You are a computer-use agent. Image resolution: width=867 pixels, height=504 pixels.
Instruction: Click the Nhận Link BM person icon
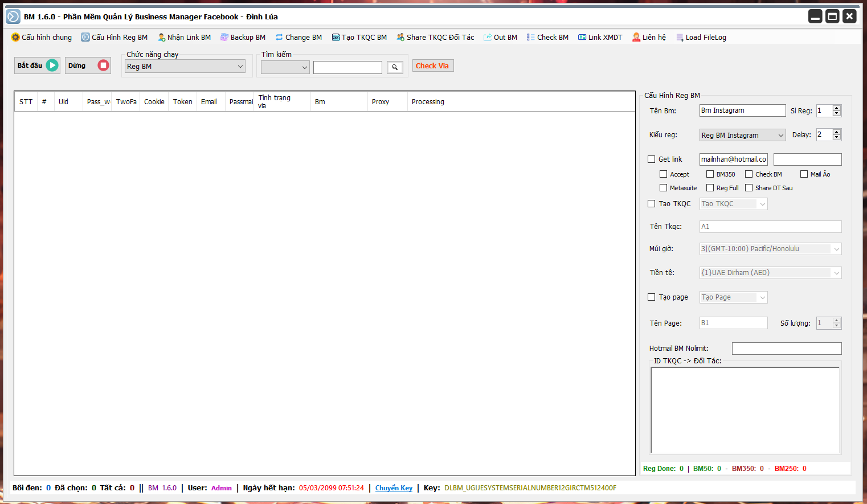162,37
